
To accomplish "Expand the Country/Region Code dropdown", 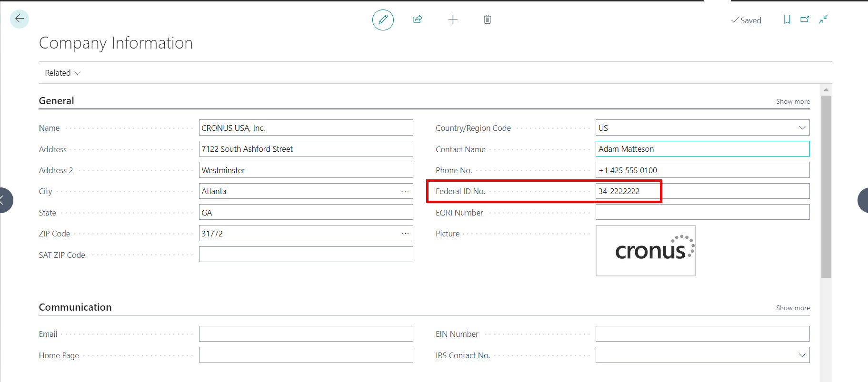I will pos(802,128).
